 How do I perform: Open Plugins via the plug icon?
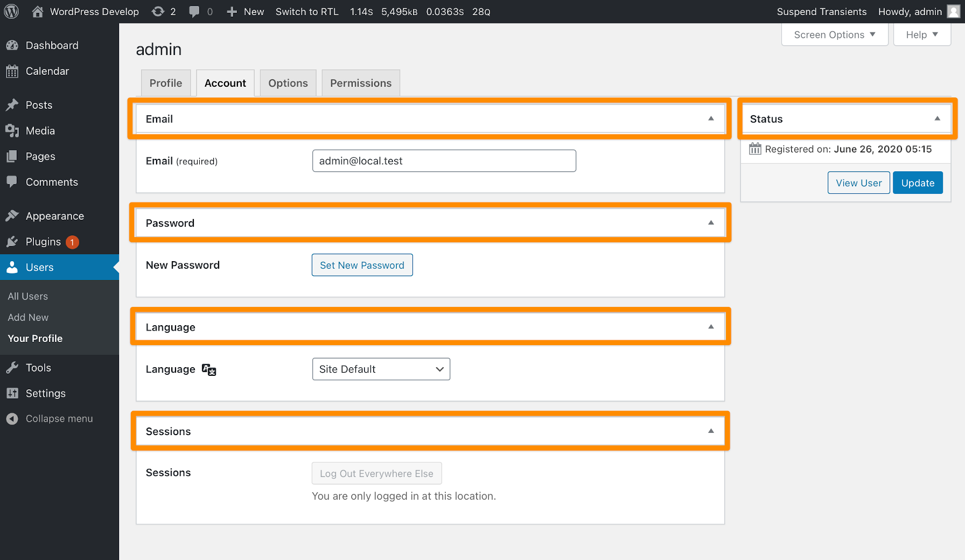(13, 242)
